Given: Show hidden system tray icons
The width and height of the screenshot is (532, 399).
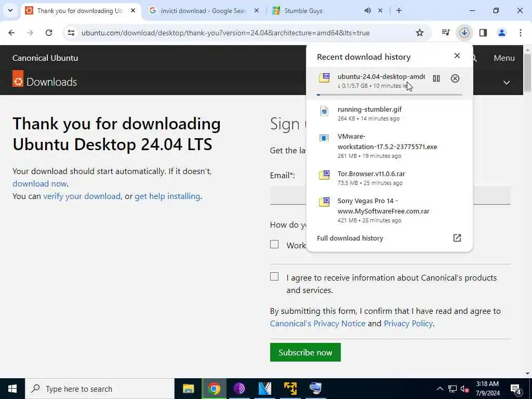Looking at the screenshot, I should point(440,389).
